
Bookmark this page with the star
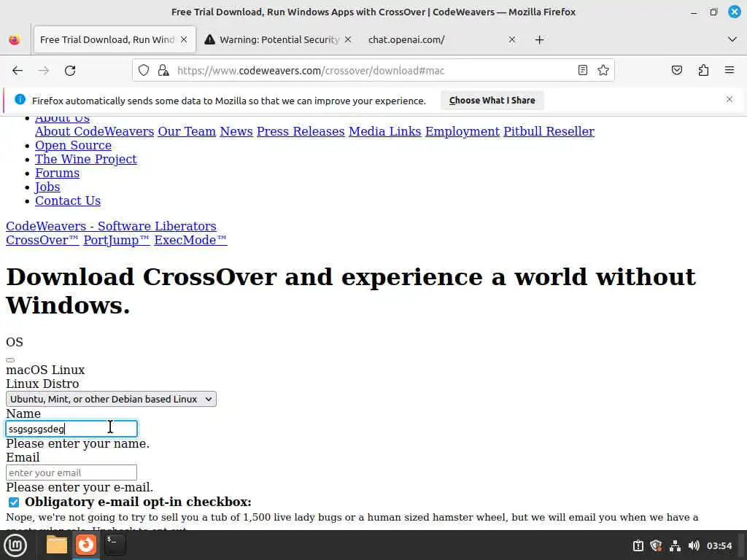coord(603,71)
